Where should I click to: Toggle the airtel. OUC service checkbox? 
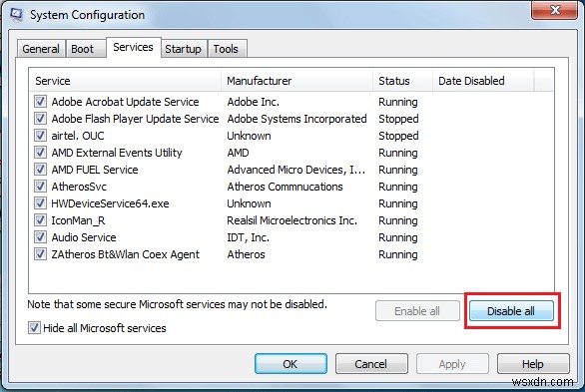[x=40, y=136]
